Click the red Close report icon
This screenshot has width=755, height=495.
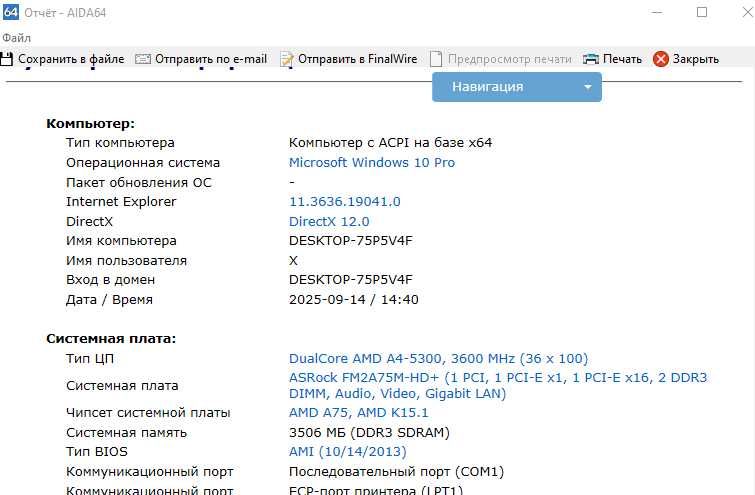point(661,59)
